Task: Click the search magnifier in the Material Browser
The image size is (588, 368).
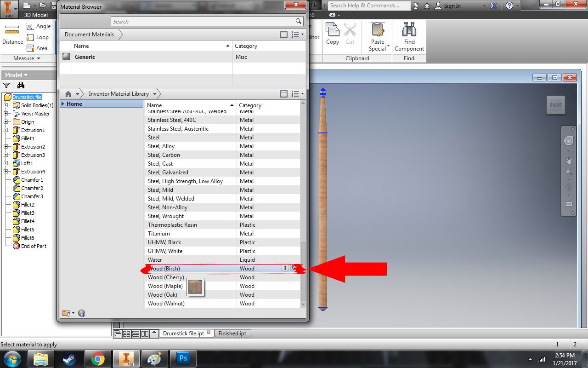Action: 299,21
